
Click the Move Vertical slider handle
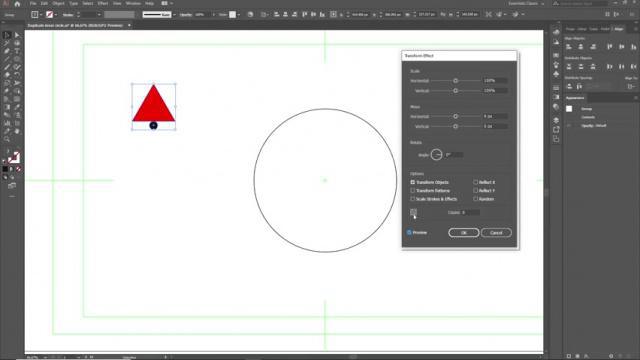456,127
